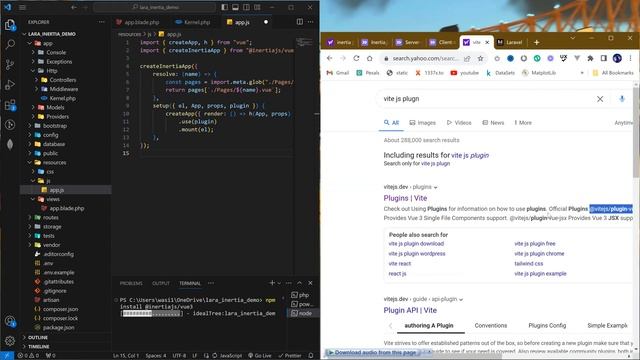This screenshot has width=640, height=360.
Task: Reload the browser page
Action: [356, 58]
